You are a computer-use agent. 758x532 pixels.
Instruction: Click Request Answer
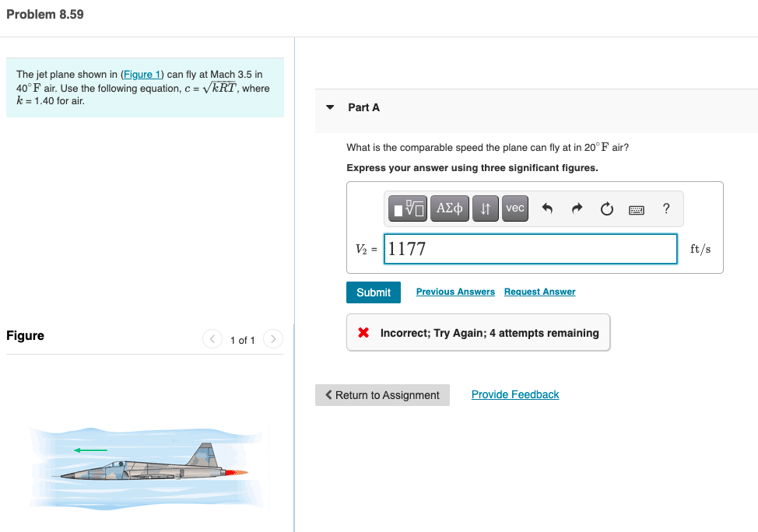(539, 292)
